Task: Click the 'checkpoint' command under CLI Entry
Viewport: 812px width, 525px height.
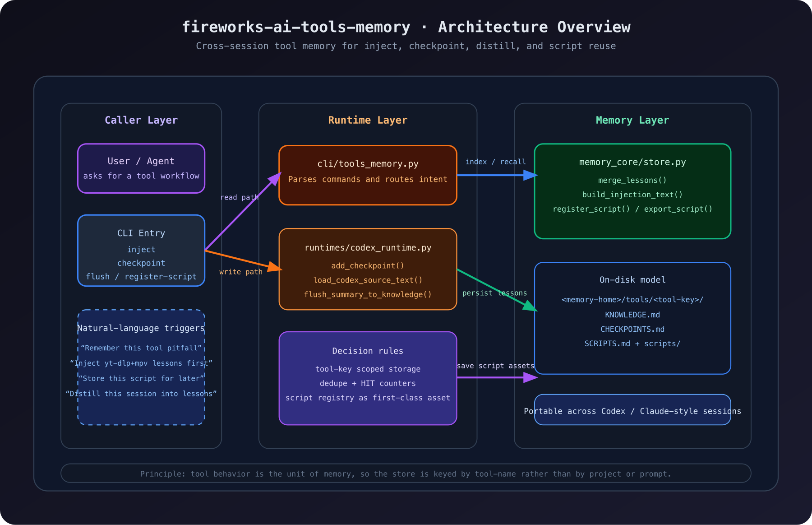Action: click(141, 263)
